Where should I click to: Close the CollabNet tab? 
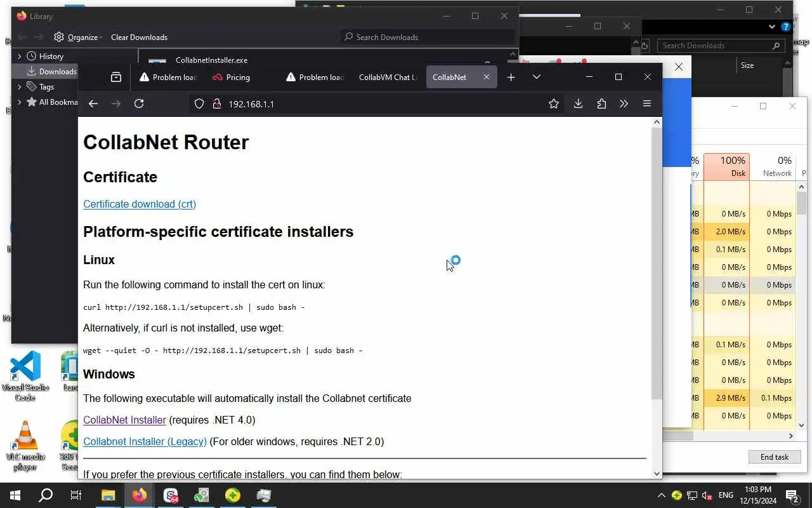487,77
